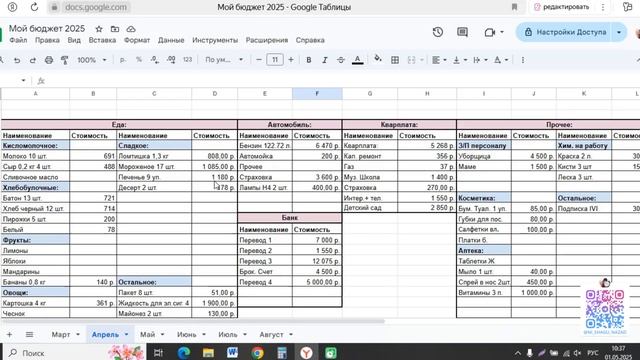Select column F header
This screenshot has width=640, height=360.
tap(317, 93)
